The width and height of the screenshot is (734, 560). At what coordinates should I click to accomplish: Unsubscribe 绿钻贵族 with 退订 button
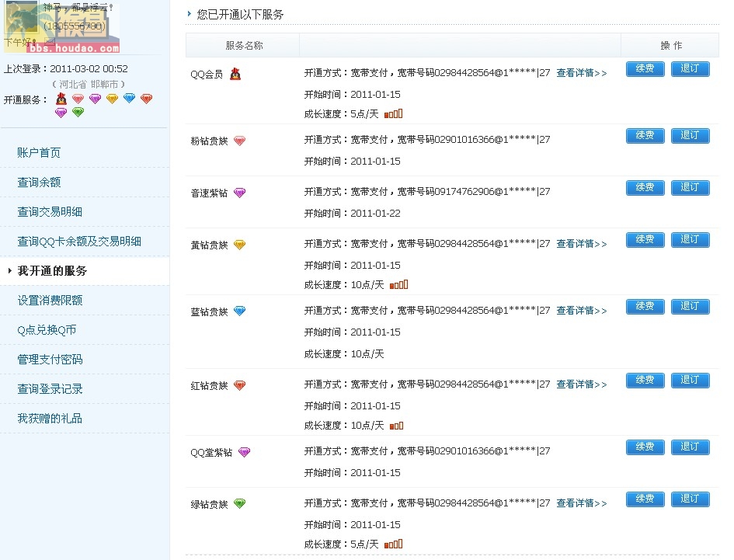tap(690, 499)
